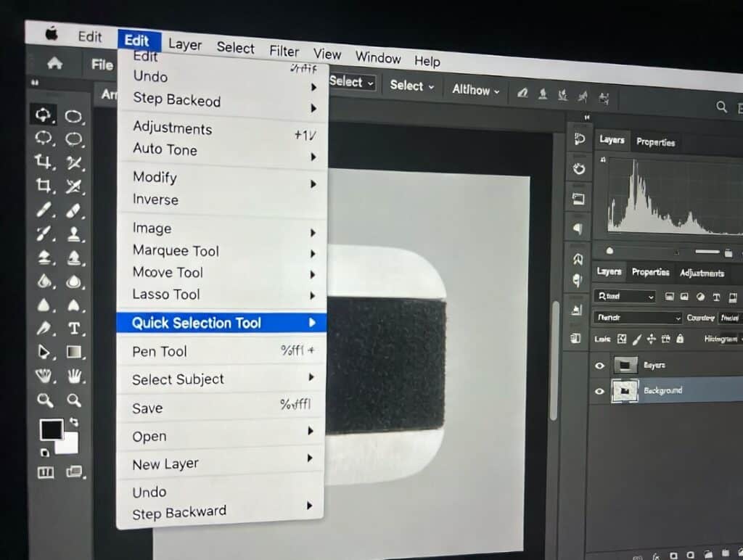Choose the Type tool
743x560 pixels.
pos(75,328)
